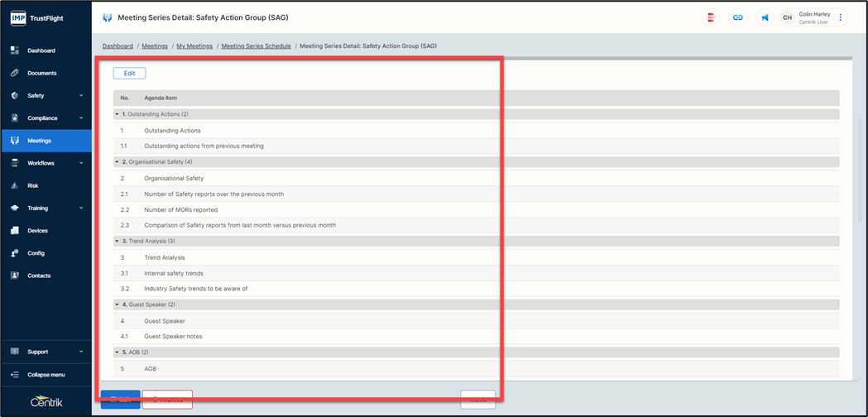Click the Centrik logo at bottom
Viewport: 868px width, 417px height.
tap(46, 403)
